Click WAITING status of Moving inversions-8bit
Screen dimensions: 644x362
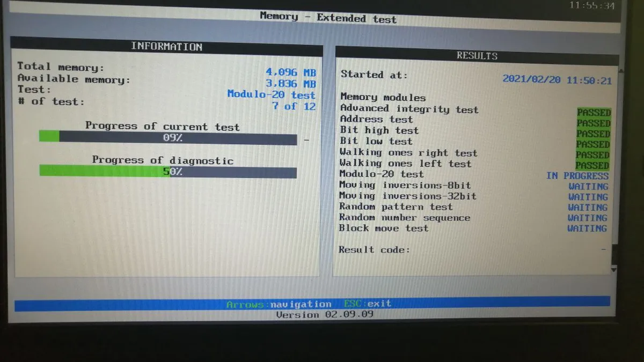pos(589,187)
